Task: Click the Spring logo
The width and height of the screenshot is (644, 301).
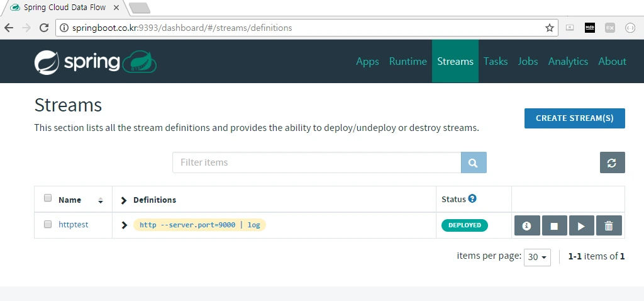Action: [96, 62]
